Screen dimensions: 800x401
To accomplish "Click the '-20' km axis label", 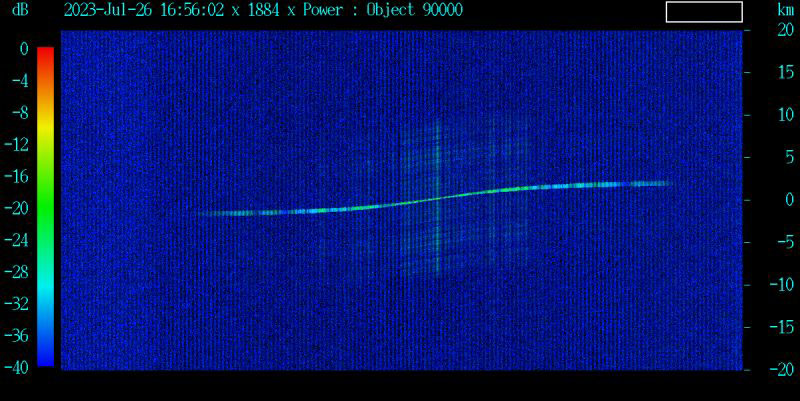I will (x=782, y=369).
